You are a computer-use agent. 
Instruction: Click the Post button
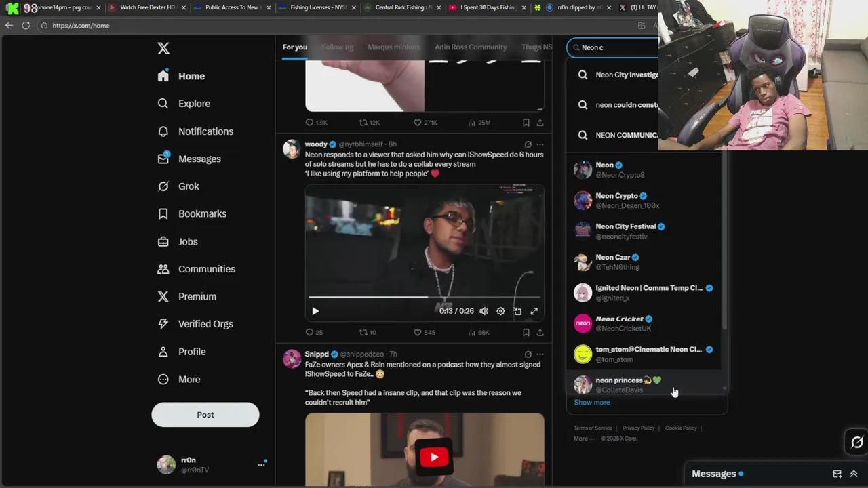pos(205,415)
